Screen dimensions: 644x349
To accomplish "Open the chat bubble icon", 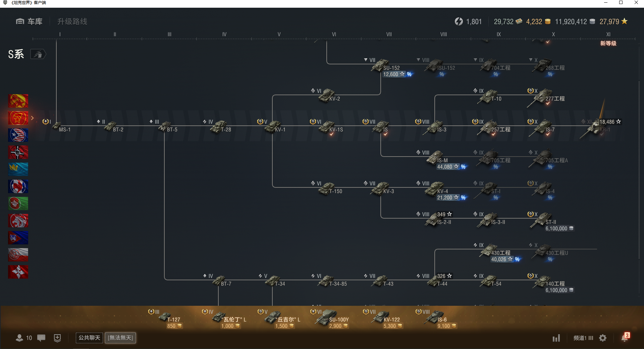I will (41, 338).
